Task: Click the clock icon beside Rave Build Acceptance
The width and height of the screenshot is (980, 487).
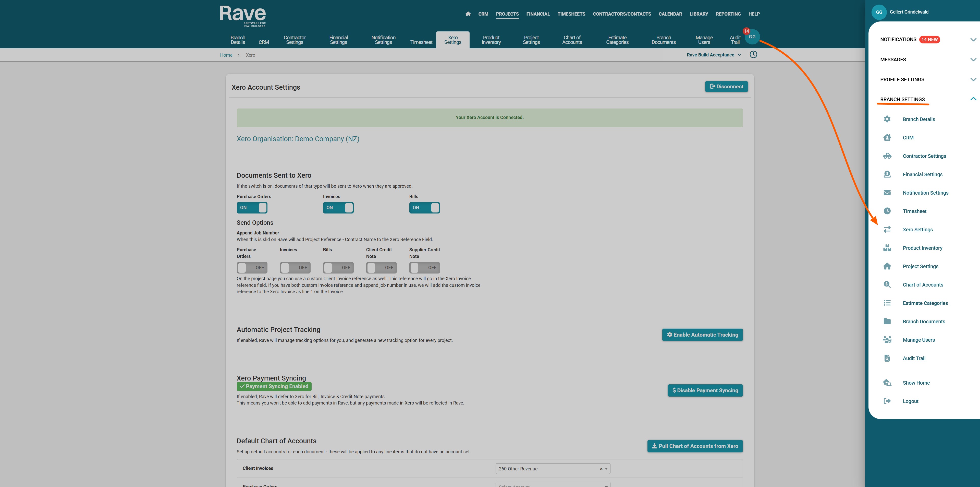Action: coord(753,54)
